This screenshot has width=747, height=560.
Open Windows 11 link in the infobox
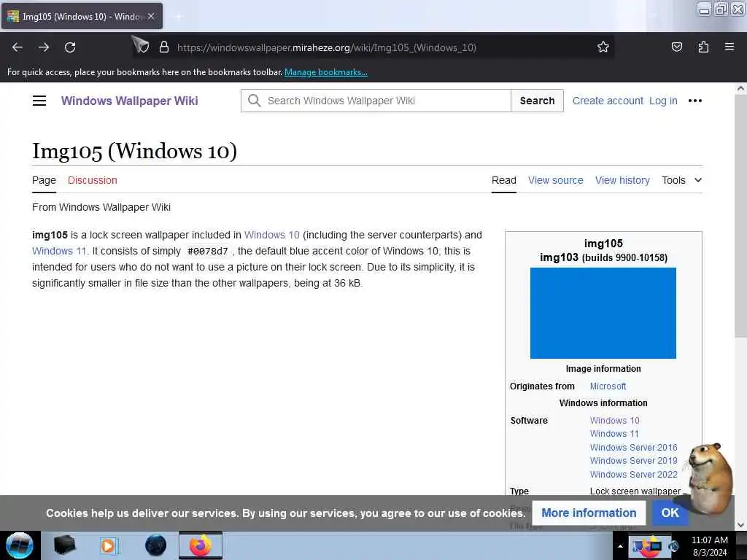614,434
